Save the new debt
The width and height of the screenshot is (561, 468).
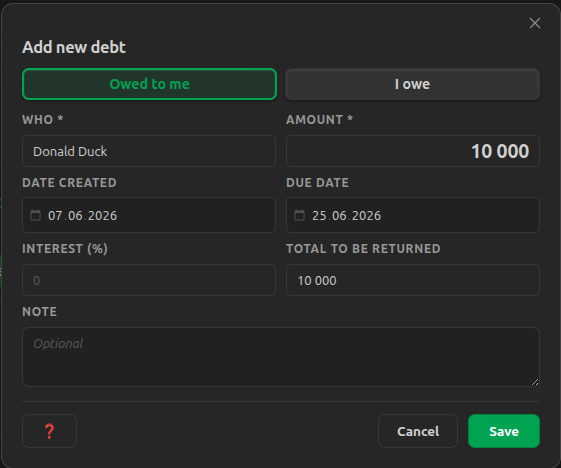pos(504,431)
